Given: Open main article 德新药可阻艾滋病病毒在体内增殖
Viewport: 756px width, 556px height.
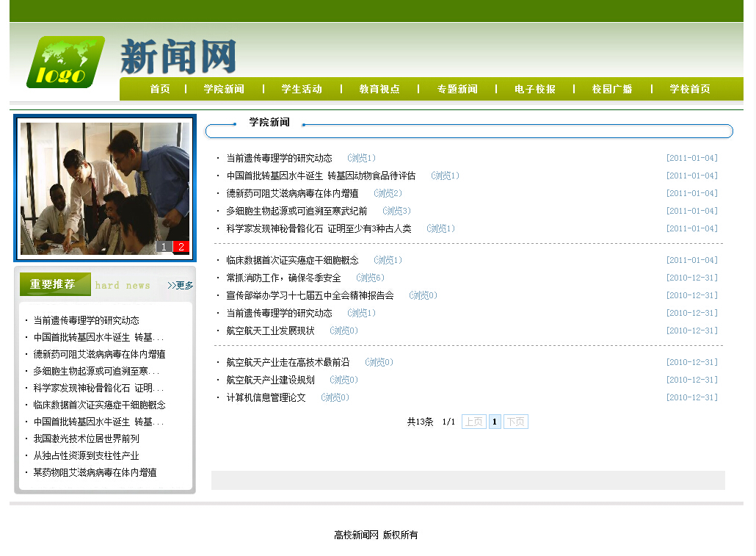Looking at the screenshot, I should 292,194.
